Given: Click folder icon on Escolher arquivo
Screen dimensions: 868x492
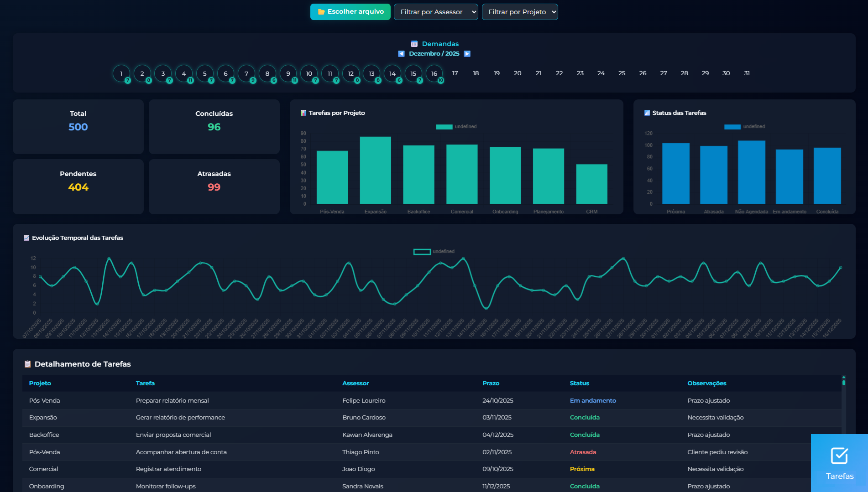Looking at the screenshot, I should click(x=321, y=12).
